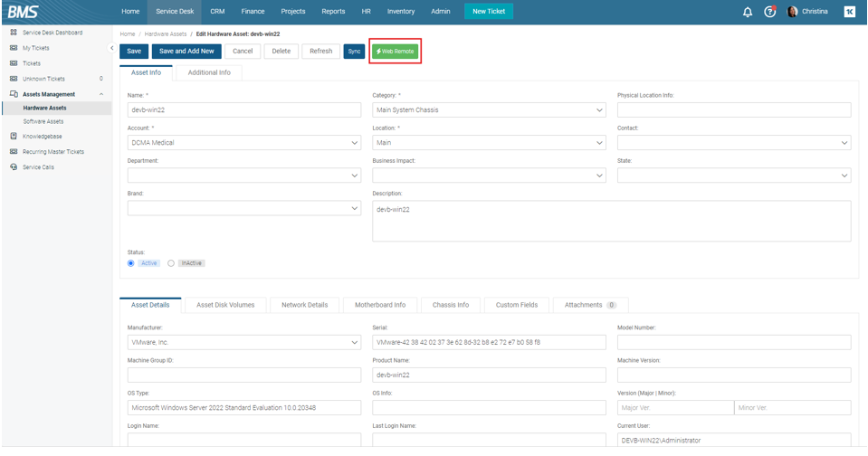This screenshot has width=868, height=456.
Task: Click the Kaseya K icon at top right
Action: coord(849,12)
